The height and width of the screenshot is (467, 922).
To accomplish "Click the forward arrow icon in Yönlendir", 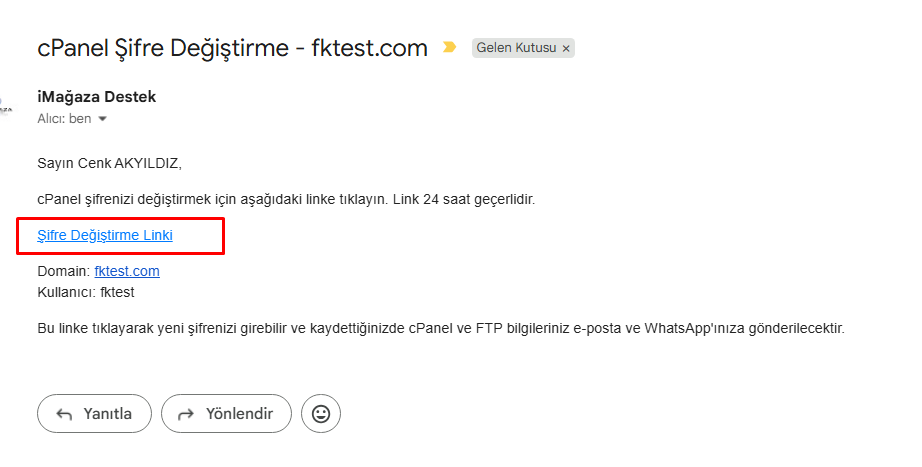I will pos(185,414).
